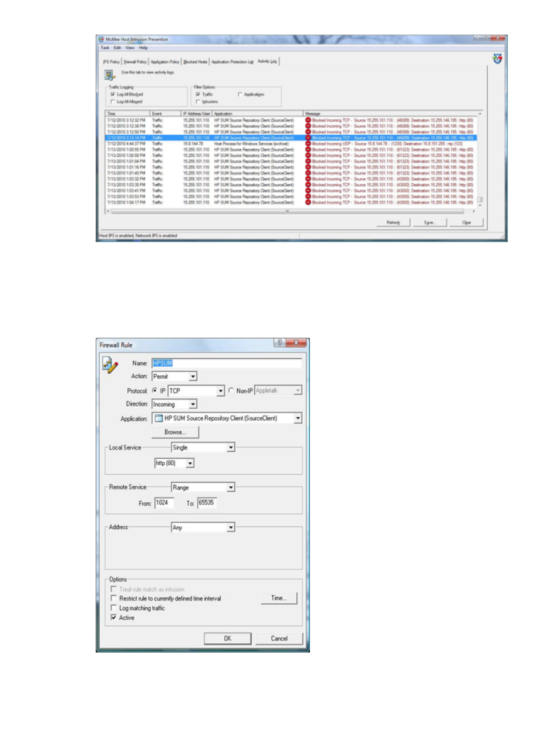The width and height of the screenshot is (560, 746).
Task: Select the 7/13/2010 1:03:53 PM log entry
Action: (x=291, y=196)
